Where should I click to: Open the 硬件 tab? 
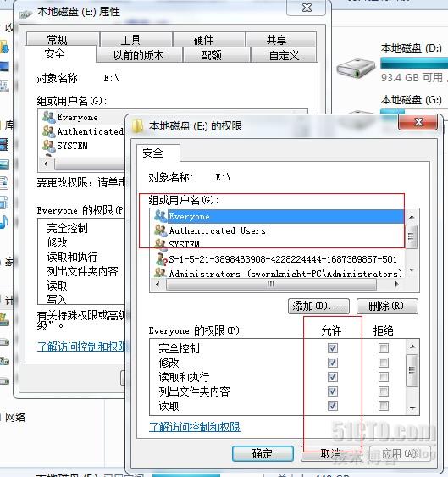click(x=209, y=39)
